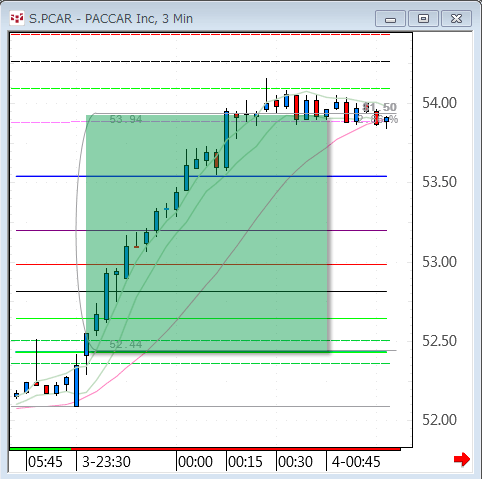Minimize the S.PCAR chart window

(390, 18)
